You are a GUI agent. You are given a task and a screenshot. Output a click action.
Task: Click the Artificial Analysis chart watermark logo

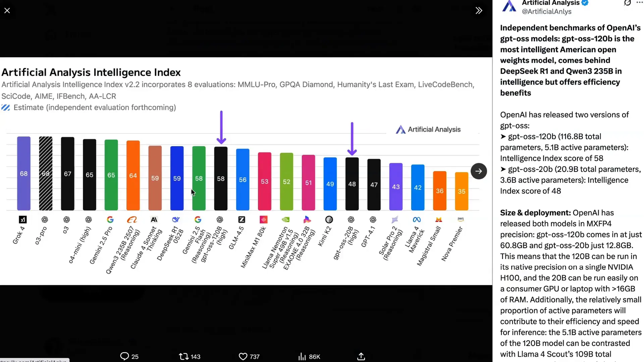coord(428,130)
